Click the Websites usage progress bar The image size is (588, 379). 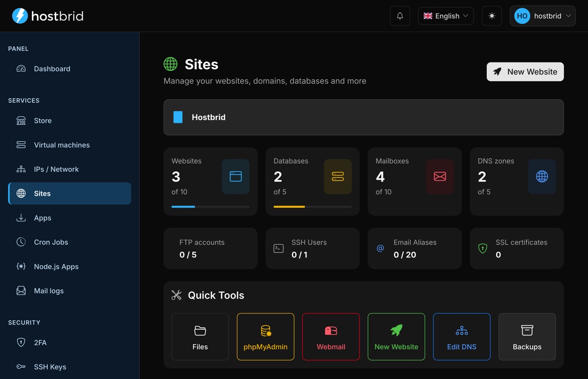[x=210, y=207]
